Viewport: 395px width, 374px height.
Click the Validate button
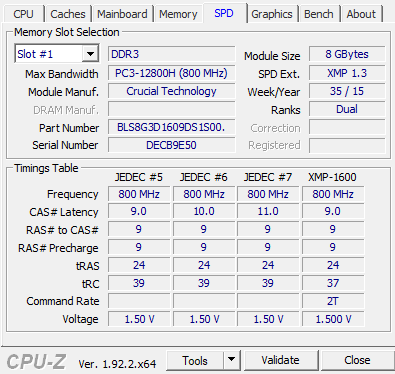coord(280,360)
